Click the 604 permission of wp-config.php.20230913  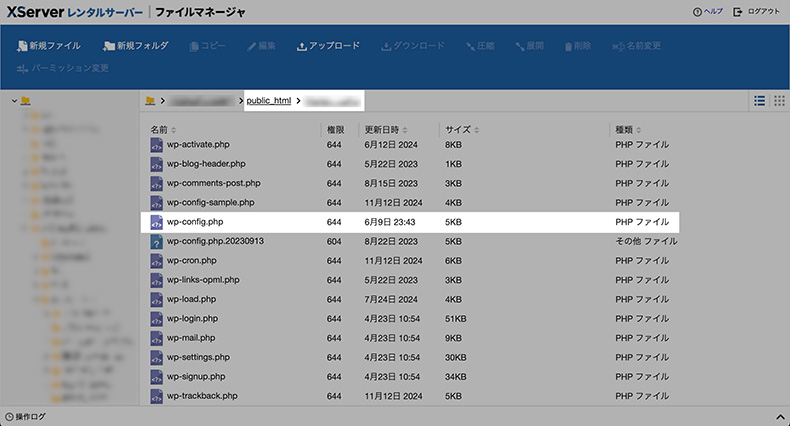point(334,242)
